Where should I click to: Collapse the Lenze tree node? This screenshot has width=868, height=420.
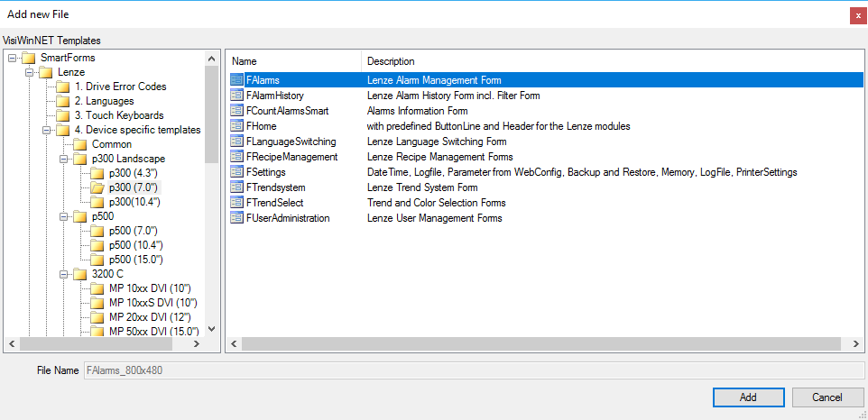tap(30, 72)
